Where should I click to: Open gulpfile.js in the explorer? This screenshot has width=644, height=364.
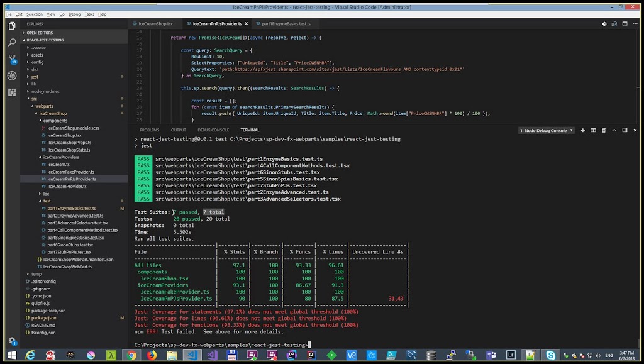(x=40, y=303)
